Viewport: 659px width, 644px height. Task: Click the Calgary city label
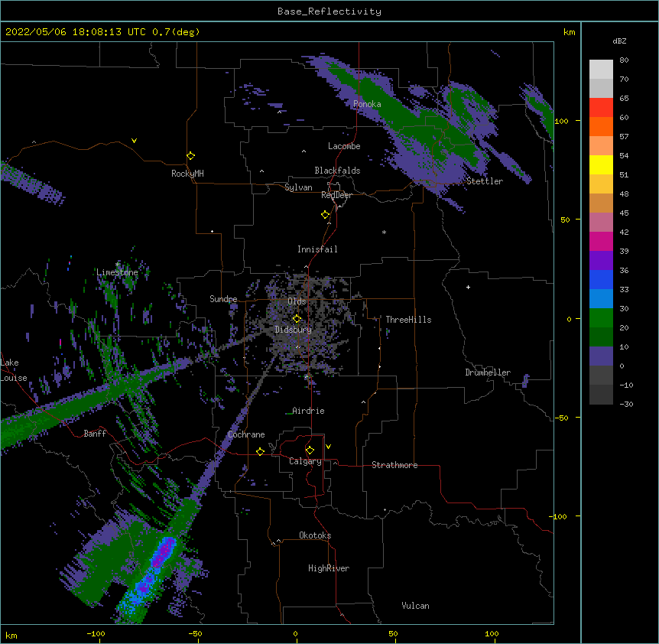(305, 461)
